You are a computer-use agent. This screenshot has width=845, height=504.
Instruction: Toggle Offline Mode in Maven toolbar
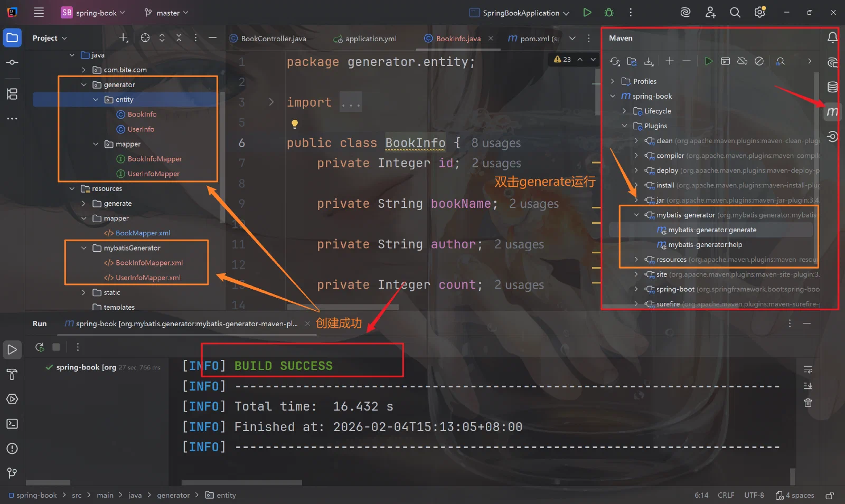click(742, 61)
